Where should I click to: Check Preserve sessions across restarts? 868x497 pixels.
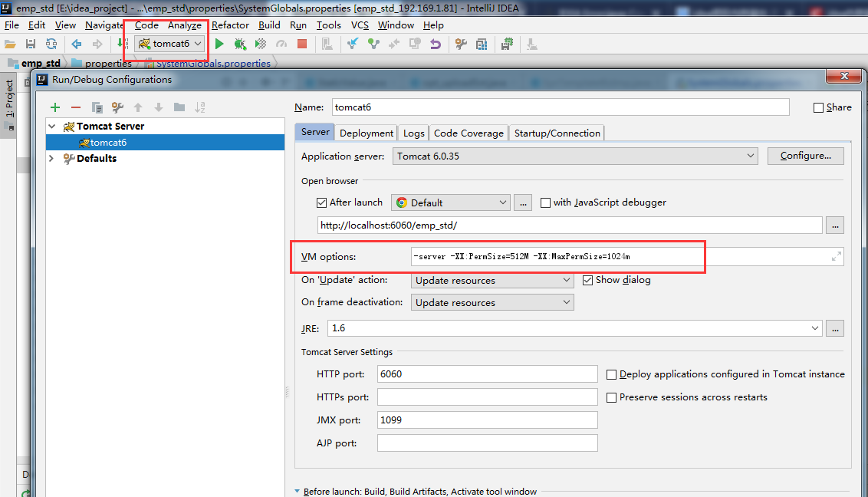click(x=611, y=397)
